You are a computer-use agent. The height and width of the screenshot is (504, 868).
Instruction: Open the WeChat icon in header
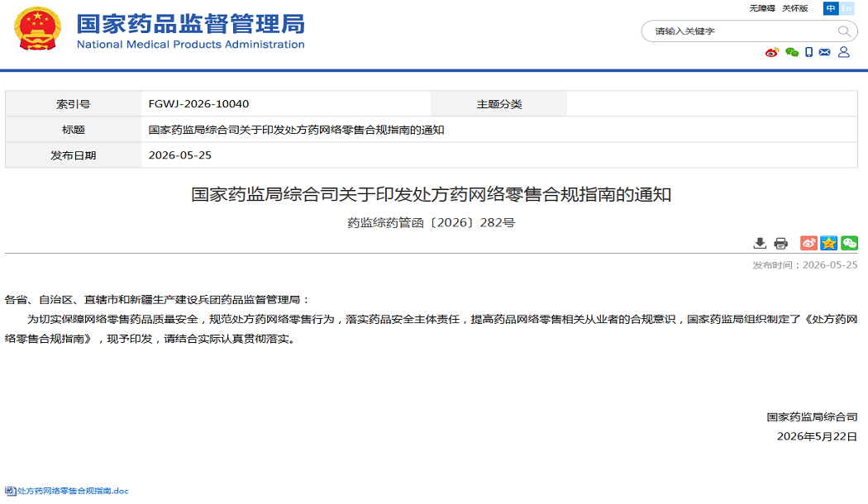pyautogui.click(x=792, y=53)
